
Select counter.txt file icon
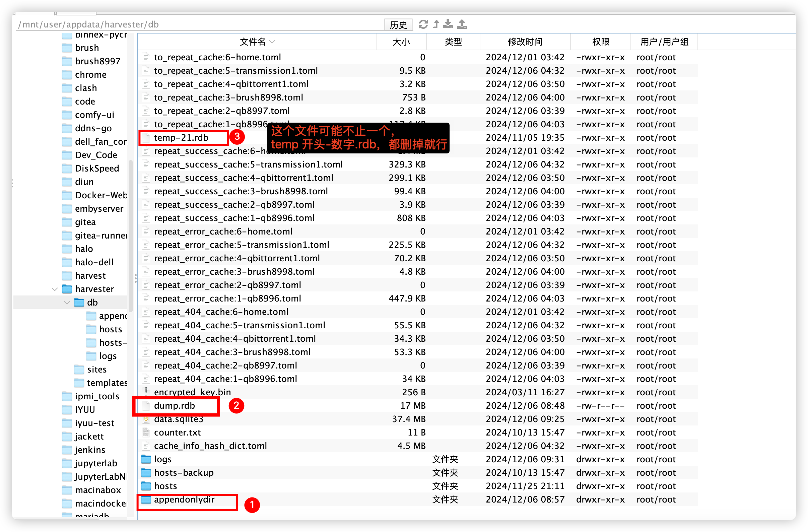(x=146, y=433)
